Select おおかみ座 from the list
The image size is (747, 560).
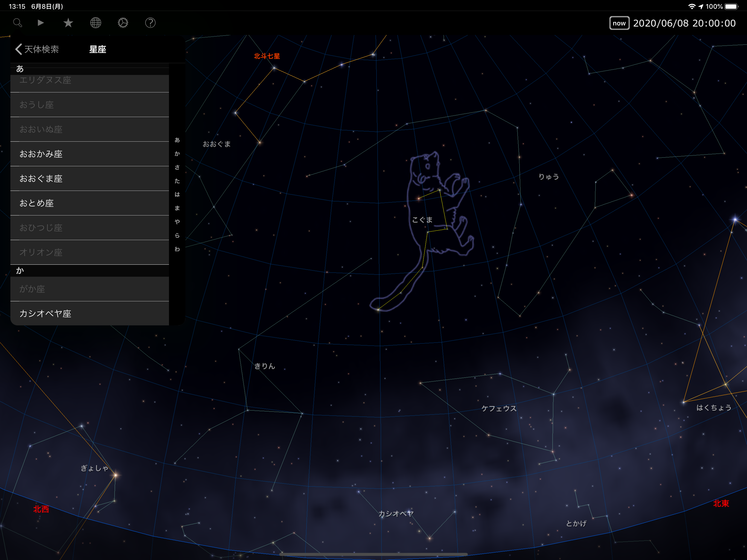[89, 154]
